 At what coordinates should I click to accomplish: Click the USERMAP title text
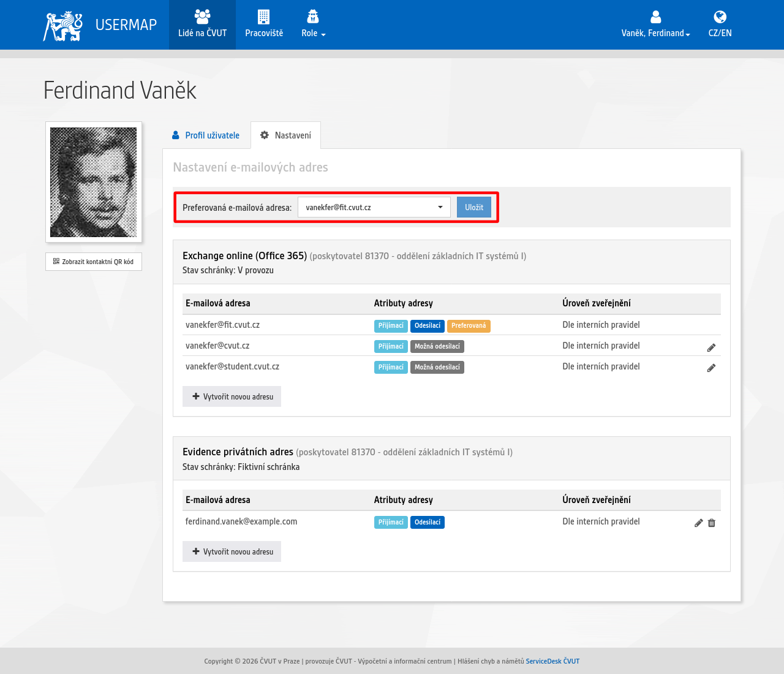(x=126, y=25)
